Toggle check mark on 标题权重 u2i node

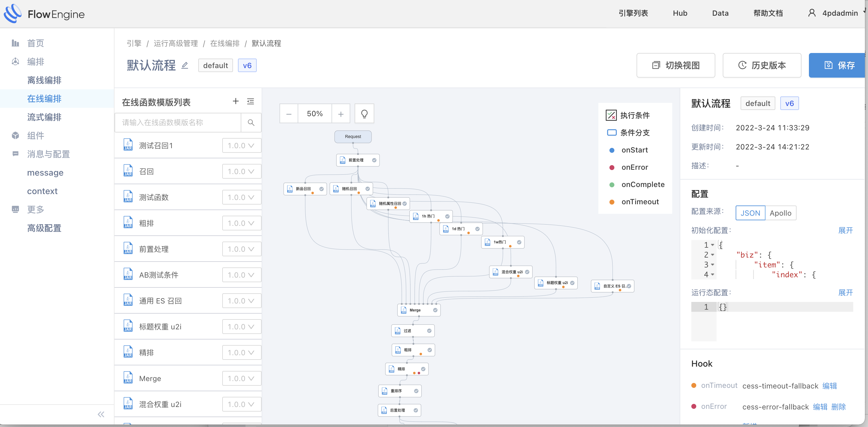[572, 283]
